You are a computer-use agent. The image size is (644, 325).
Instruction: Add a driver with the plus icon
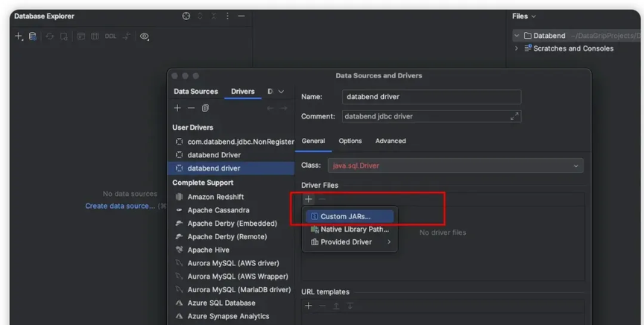point(177,107)
